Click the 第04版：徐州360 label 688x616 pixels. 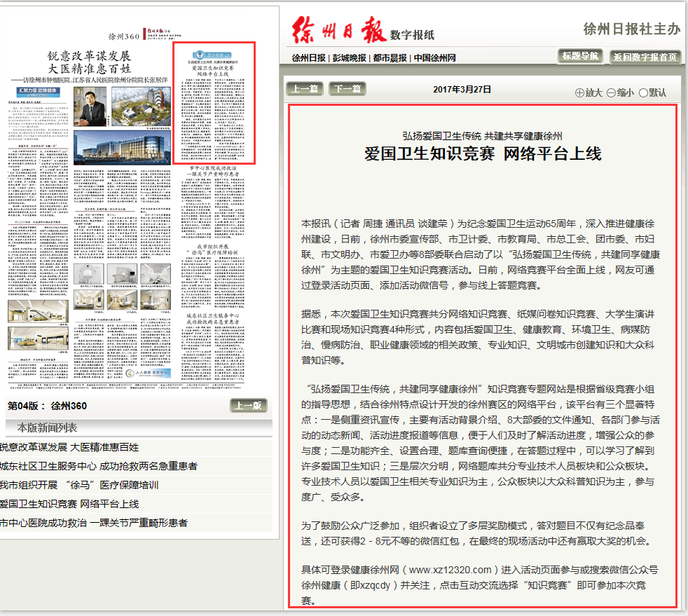[48, 406]
